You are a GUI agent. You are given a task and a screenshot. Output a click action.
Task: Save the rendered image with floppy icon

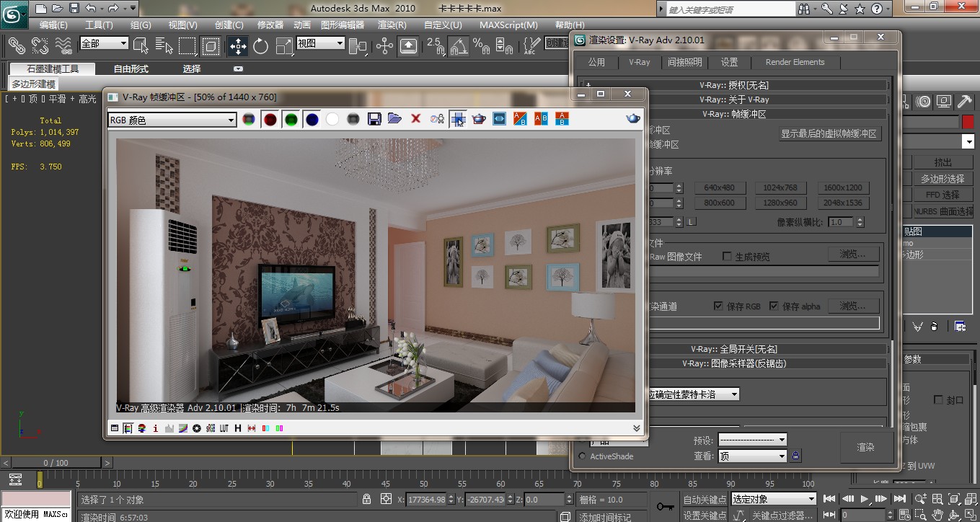[x=374, y=119]
